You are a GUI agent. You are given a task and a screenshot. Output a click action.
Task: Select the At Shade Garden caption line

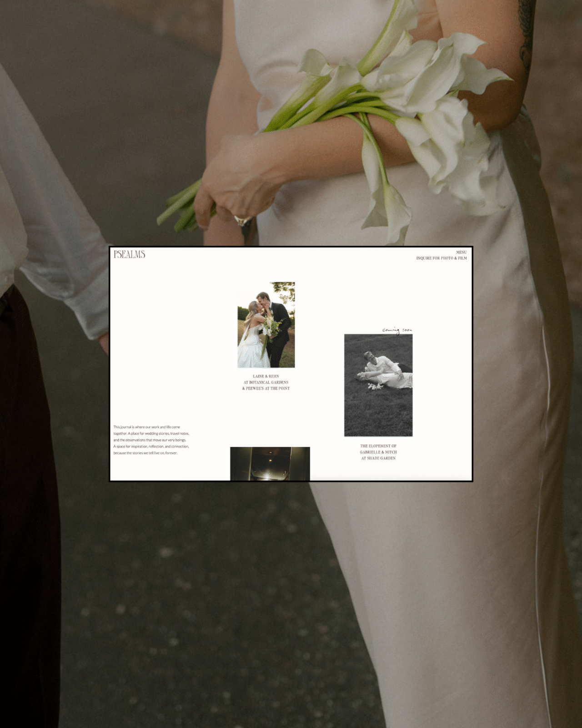[x=378, y=458]
